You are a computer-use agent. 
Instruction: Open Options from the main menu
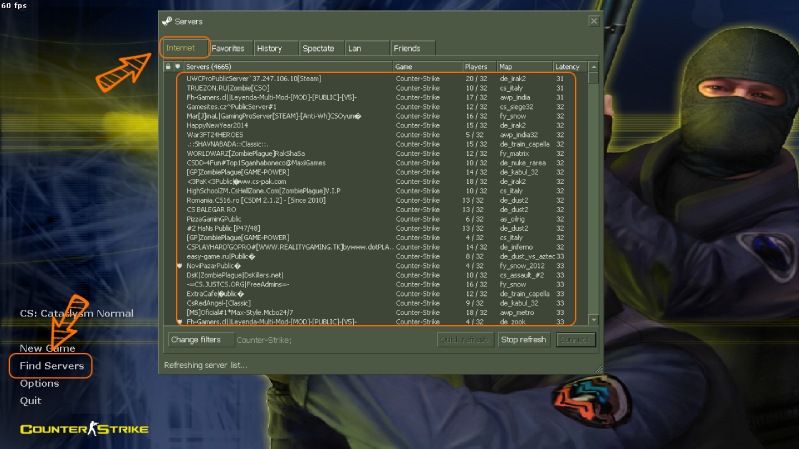click(x=39, y=383)
